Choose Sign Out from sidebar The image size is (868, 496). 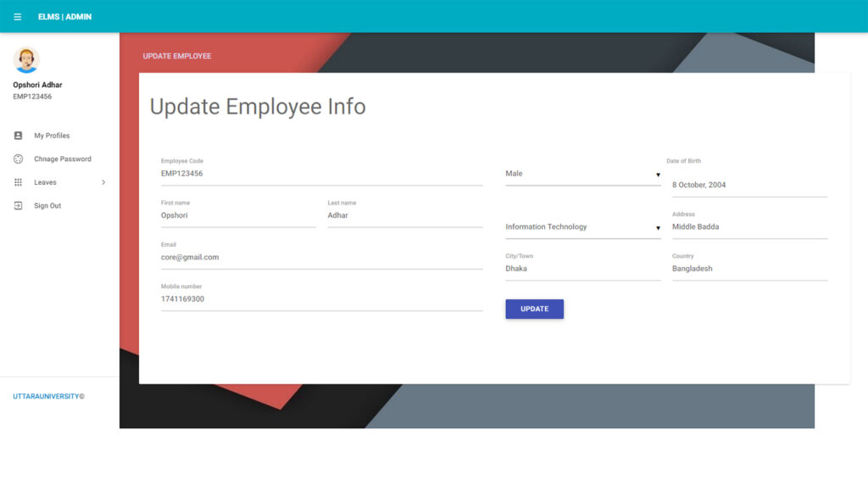[x=47, y=206]
